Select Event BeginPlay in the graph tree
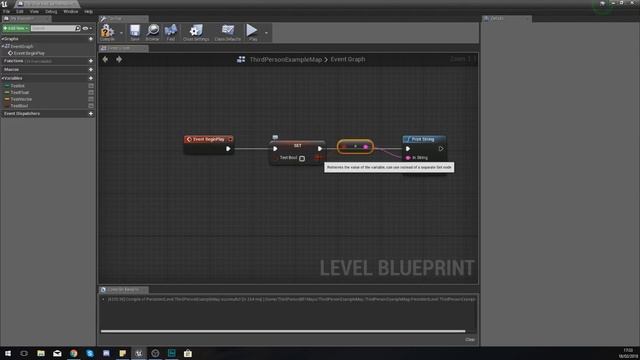The image size is (640, 360). tap(29, 53)
